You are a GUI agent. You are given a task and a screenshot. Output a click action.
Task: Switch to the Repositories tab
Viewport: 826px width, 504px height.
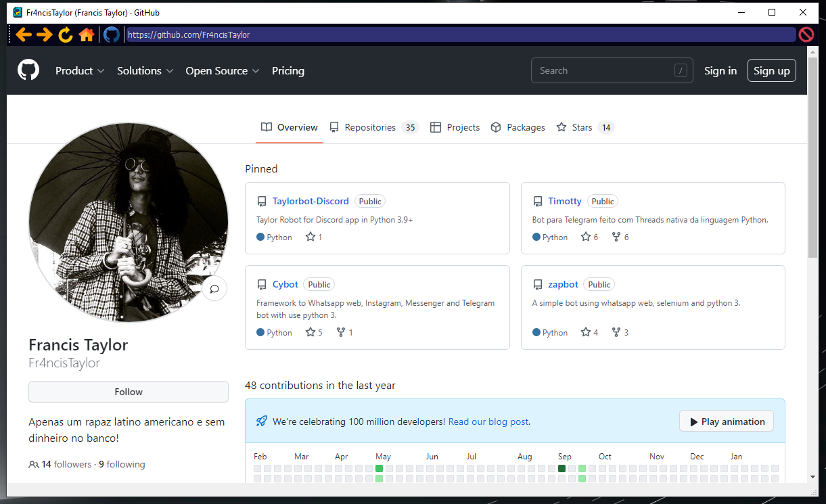[x=374, y=127]
